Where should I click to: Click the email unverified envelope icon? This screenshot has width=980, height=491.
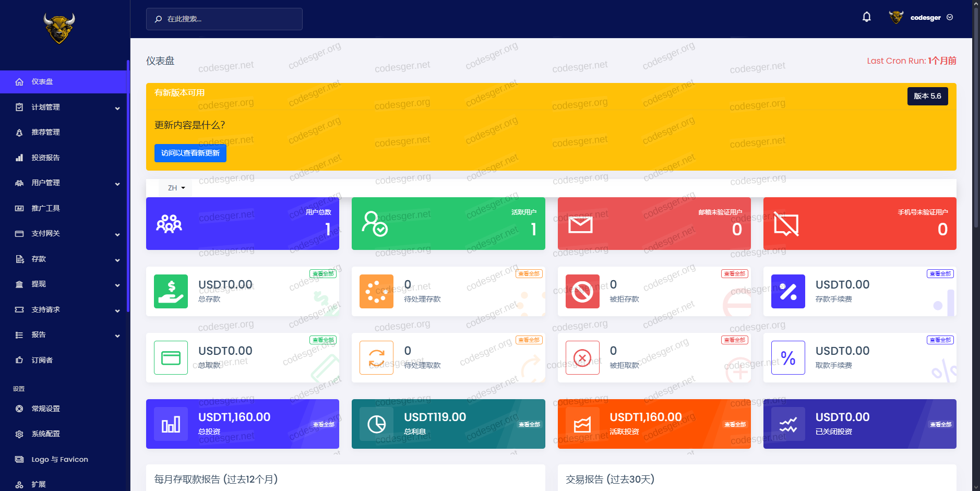(x=580, y=225)
